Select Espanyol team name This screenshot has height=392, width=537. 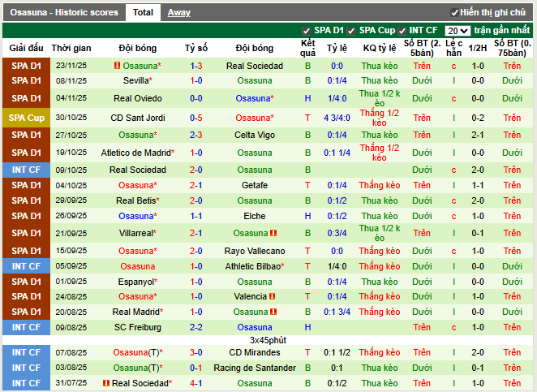pos(138,282)
